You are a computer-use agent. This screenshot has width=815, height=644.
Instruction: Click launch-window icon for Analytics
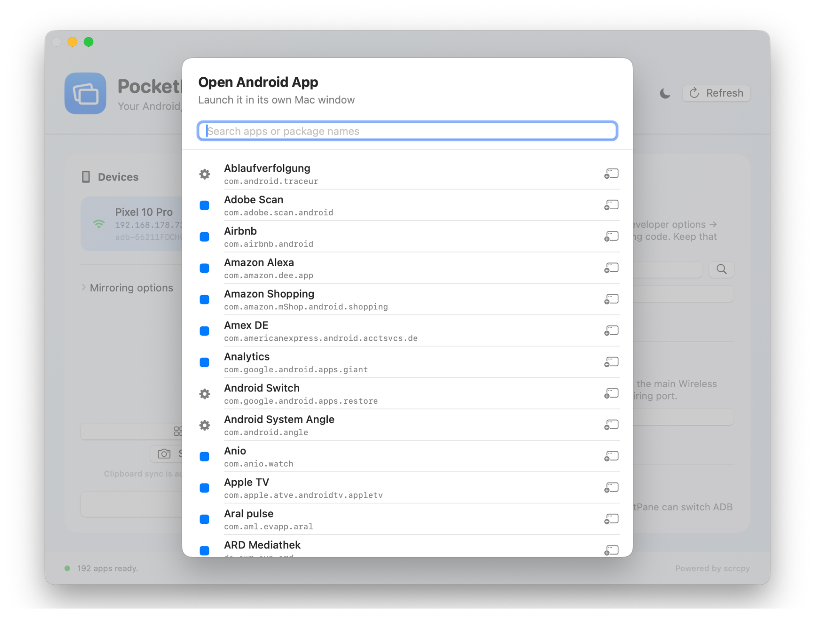[611, 362]
